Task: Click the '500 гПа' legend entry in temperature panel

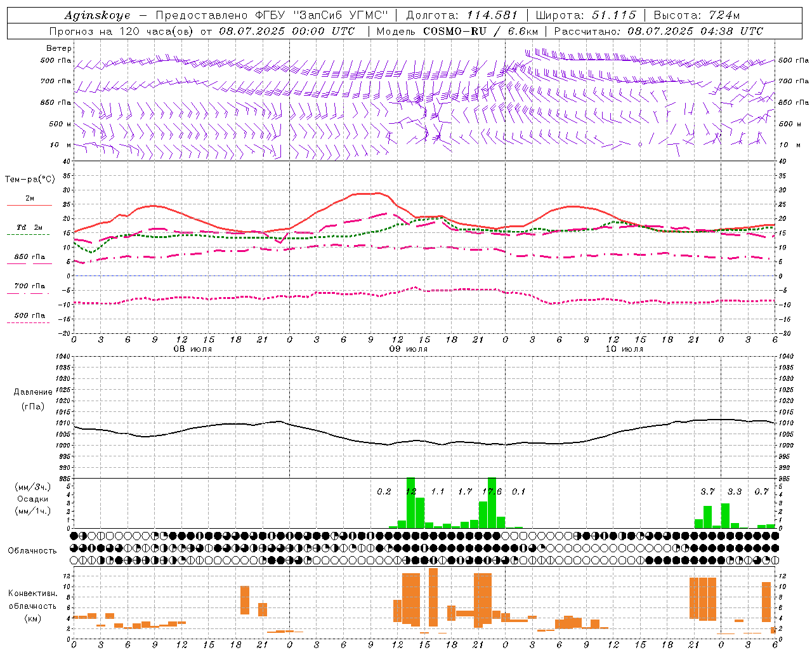Action: 30,315
